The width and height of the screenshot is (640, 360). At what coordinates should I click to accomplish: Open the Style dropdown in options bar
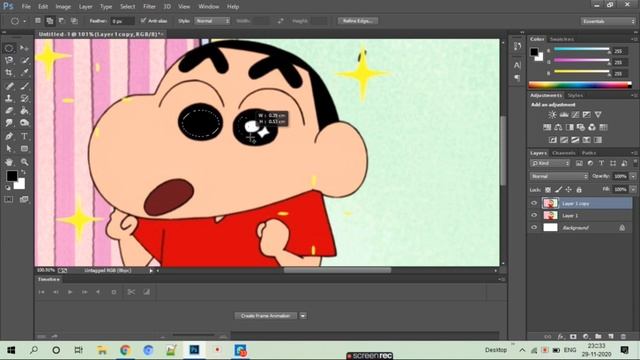tap(212, 20)
